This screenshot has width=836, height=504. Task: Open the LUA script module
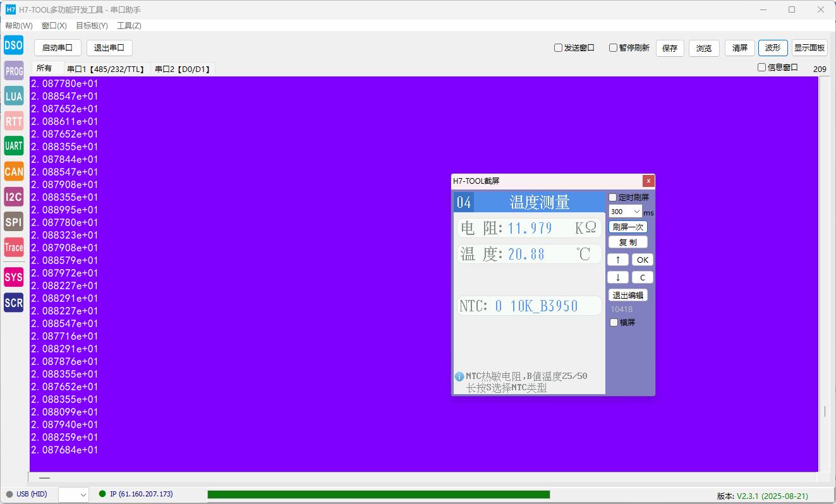tap(13, 96)
